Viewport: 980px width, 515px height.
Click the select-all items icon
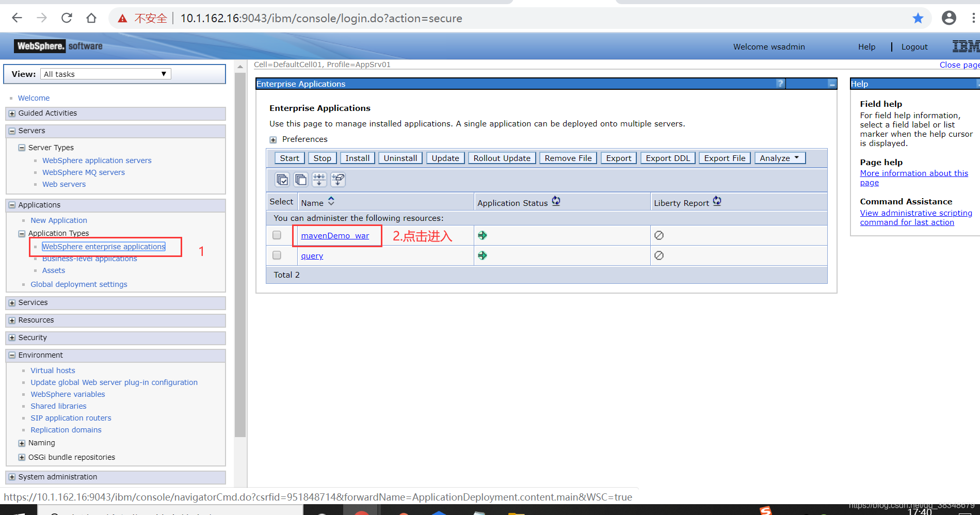[x=282, y=180]
